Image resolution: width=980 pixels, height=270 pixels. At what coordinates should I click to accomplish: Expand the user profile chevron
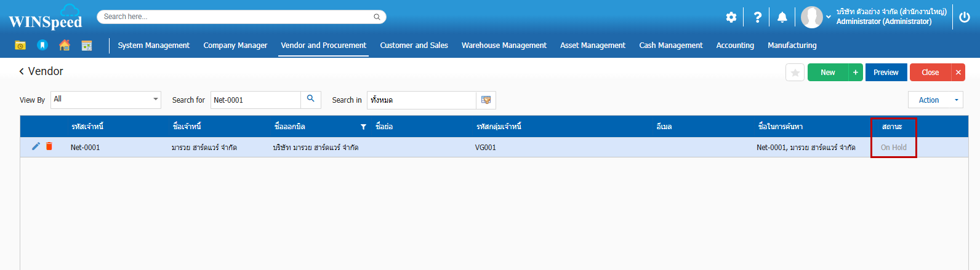[829, 17]
